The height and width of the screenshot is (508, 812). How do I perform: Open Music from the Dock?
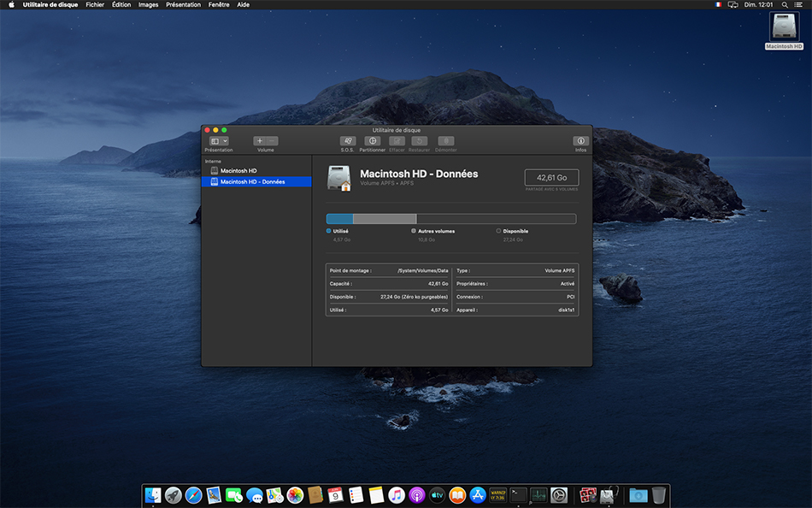point(396,495)
